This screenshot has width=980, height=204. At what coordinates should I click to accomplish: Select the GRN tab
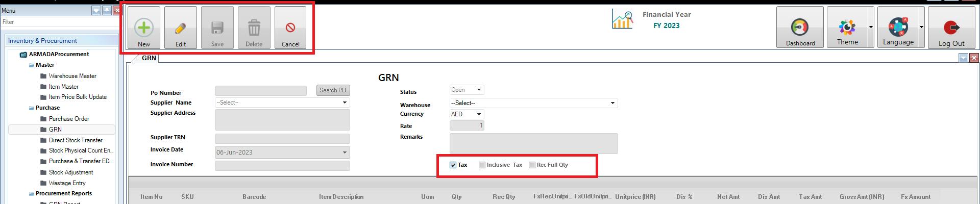pos(149,58)
